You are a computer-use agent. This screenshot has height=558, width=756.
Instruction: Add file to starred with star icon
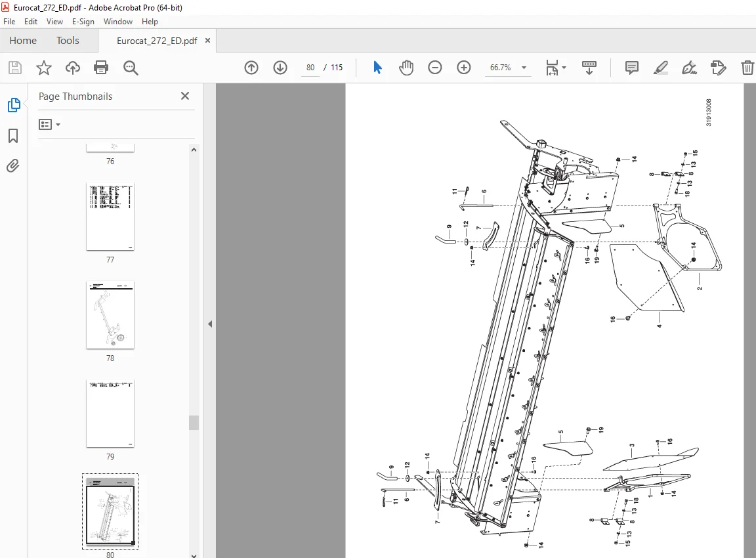coord(44,68)
